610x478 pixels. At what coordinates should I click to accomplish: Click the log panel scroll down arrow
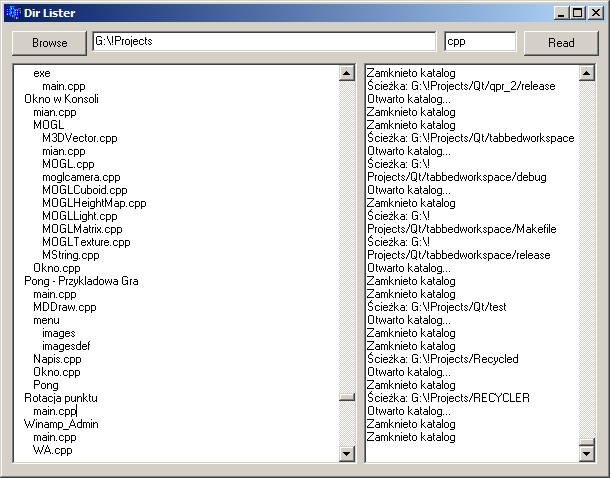(x=587, y=453)
